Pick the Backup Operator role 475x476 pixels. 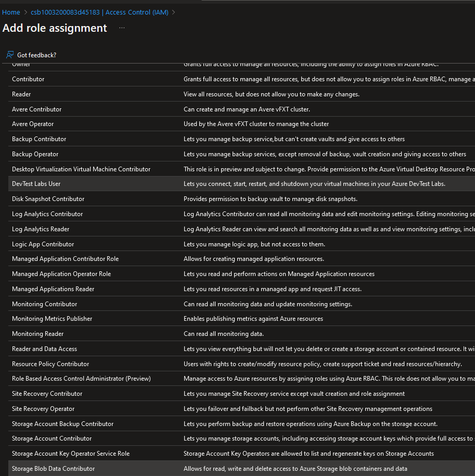click(x=34, y=154)
